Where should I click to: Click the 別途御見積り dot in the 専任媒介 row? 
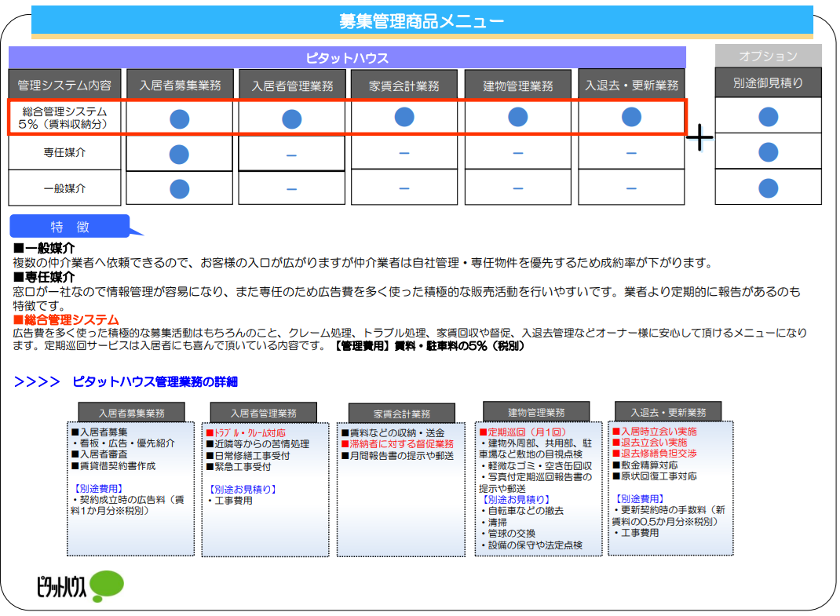[x=769, y=152]
